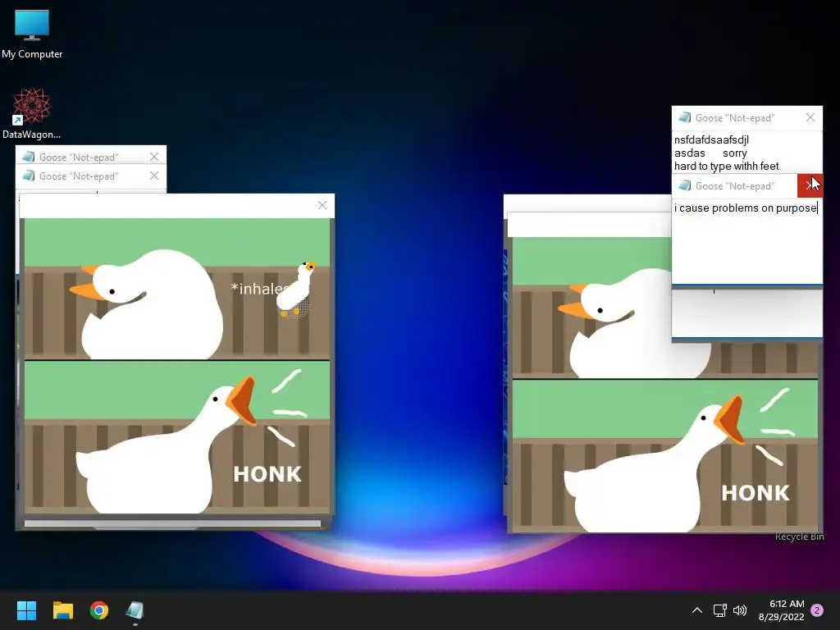
Task: Open Google Chrome from the taskbar
Action: 99,610
